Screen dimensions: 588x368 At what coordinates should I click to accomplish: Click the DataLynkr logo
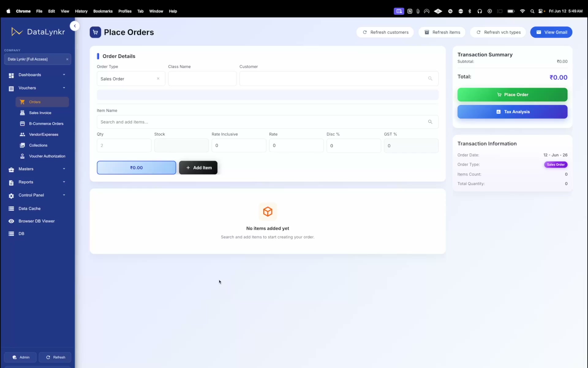click(38, 32)
